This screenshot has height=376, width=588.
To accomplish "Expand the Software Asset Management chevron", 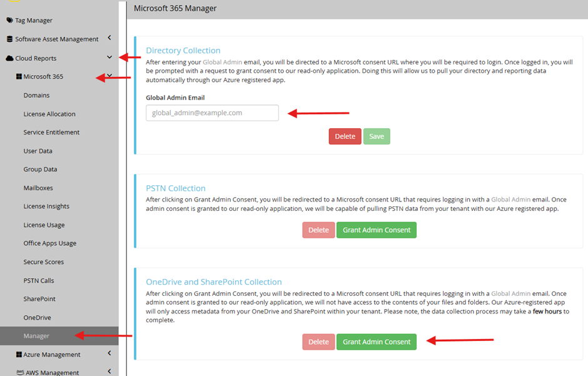I will point(109,38).
